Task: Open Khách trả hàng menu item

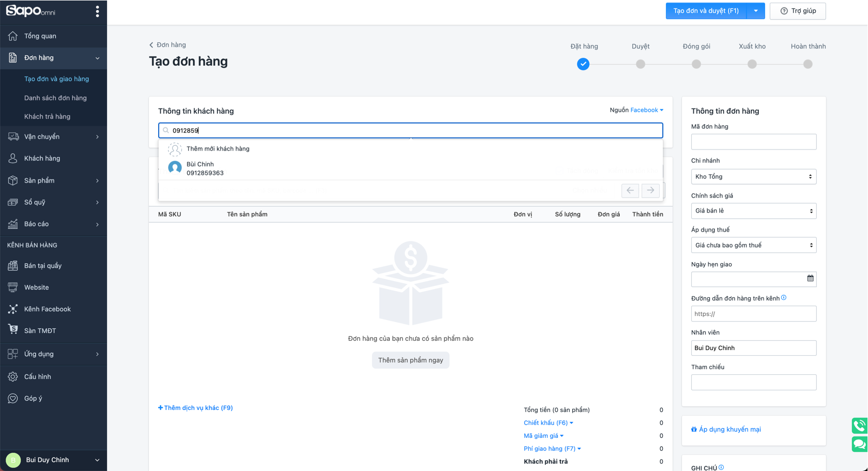Action: click(x=47, y=117)
